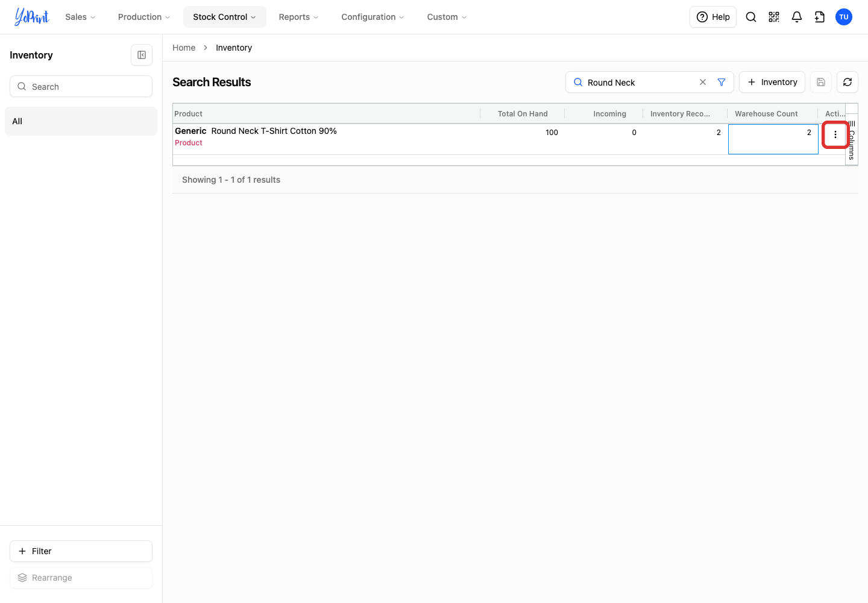Expand the Custom menu
Image resolution: width=868 pixels, height=603 pixels.
pyautogui.click(x=447, y=17)
